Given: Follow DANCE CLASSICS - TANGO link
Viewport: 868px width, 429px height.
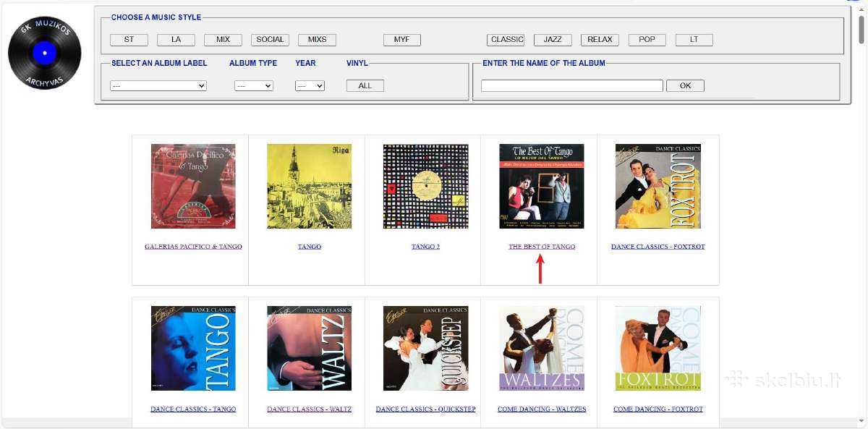Looking at the screenshot, I should tap(193, 409).
